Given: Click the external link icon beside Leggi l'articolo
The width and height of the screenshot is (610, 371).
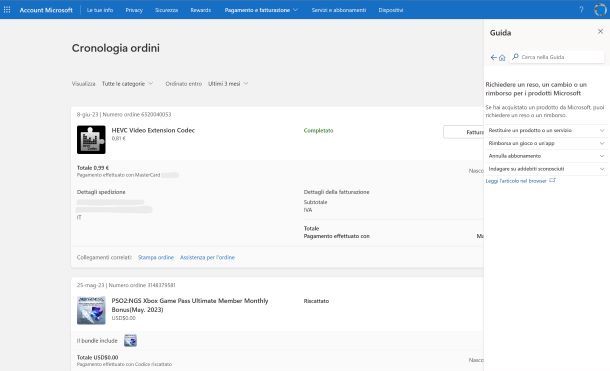Looking at the screenshot, I should 552,180.
